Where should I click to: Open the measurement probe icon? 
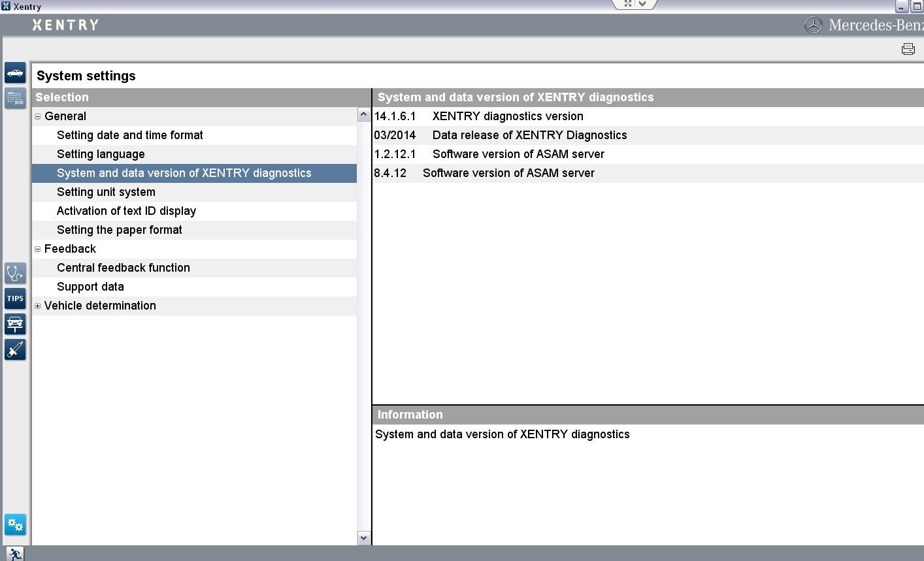point(15,349)
